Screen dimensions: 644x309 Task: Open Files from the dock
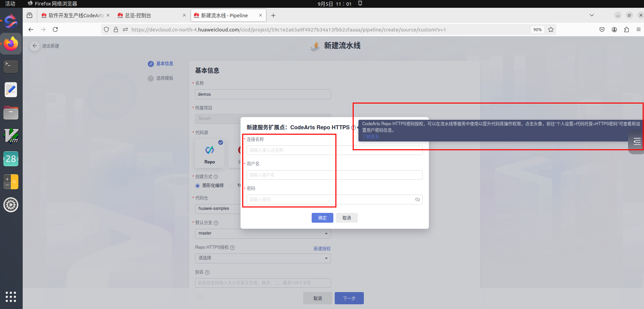tap(11, 113)
